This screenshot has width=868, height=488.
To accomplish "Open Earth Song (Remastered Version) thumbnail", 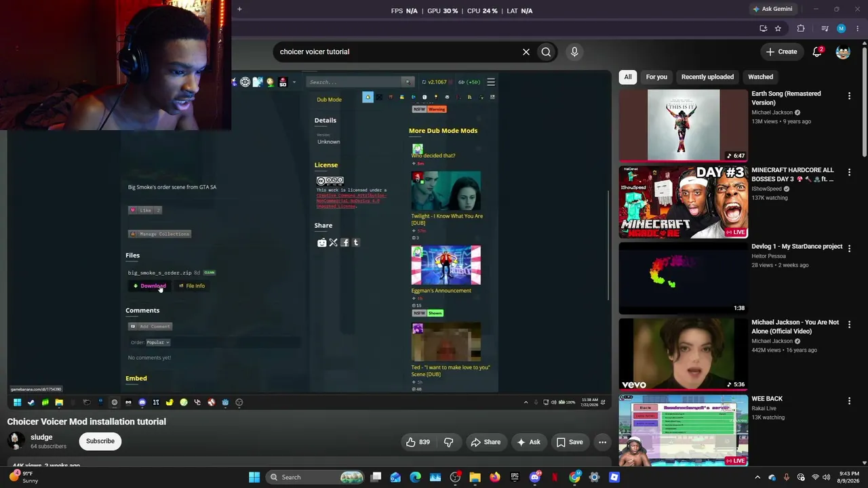I will 684,125.
